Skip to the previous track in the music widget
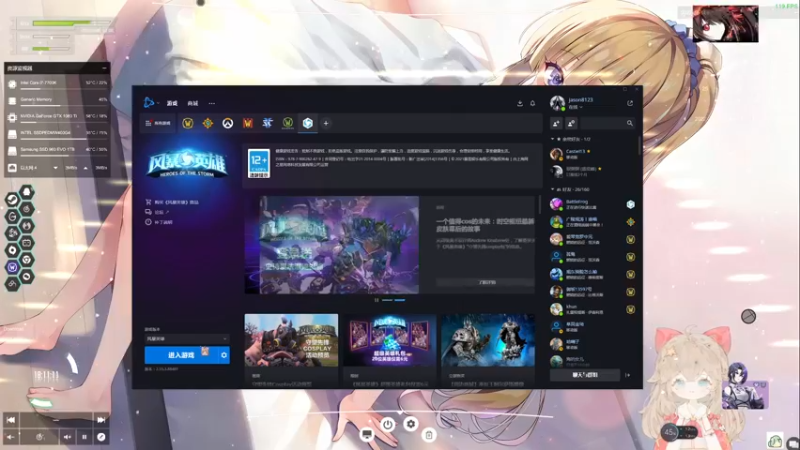 pyautogui.click(x=10, y=420)
